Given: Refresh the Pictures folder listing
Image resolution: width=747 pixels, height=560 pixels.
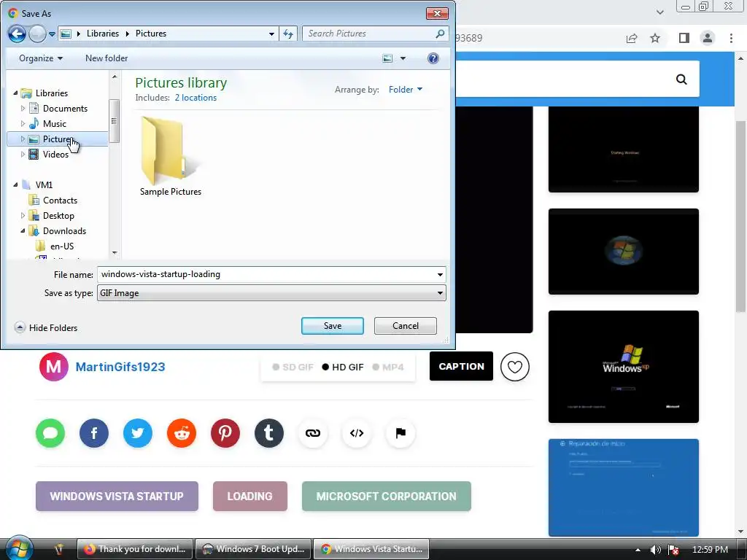Looking at the screenshot, I should [x=288, y=34].
